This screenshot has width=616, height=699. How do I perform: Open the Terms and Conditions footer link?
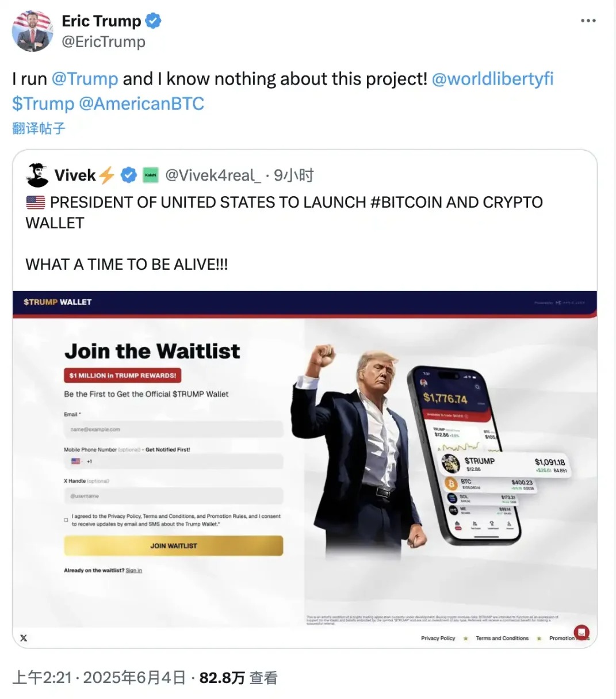(502, 638)
